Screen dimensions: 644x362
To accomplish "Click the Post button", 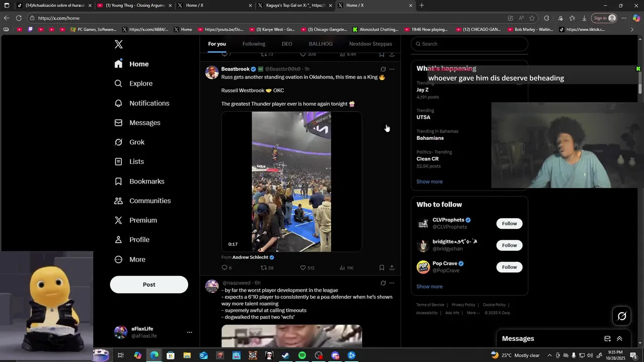I will (149, 285).
